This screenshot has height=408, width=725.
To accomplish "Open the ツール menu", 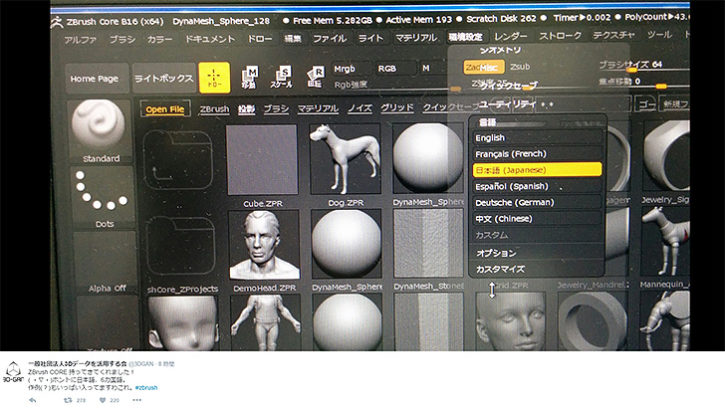I will (659, 34).
